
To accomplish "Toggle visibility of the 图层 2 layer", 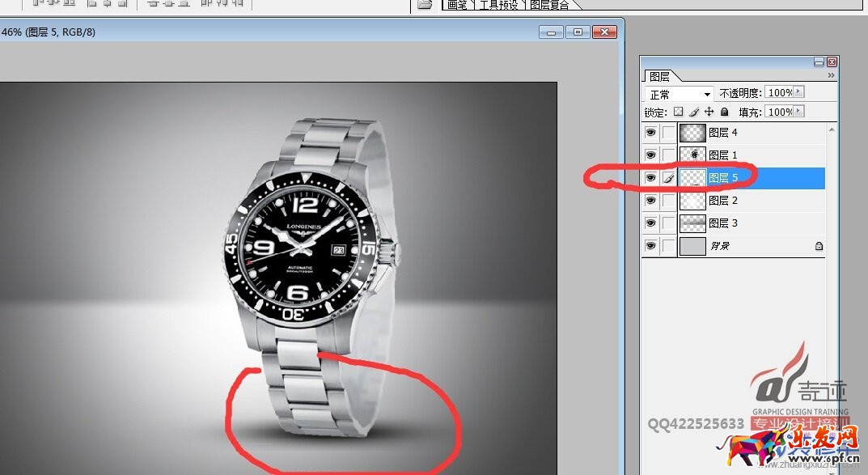I will 650,201.
